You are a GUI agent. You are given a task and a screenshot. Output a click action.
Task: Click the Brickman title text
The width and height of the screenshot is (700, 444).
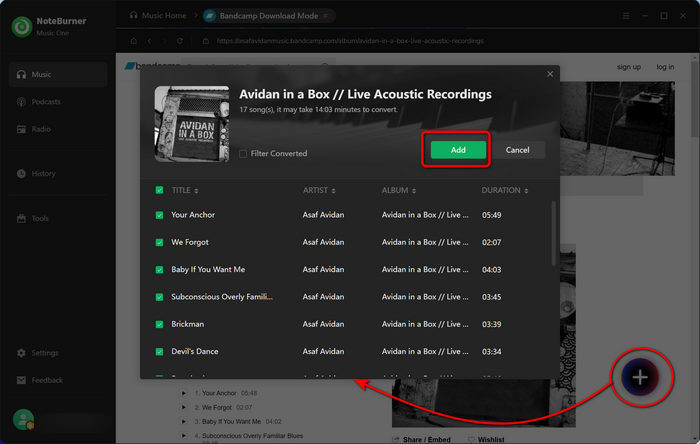pos(188,324)
